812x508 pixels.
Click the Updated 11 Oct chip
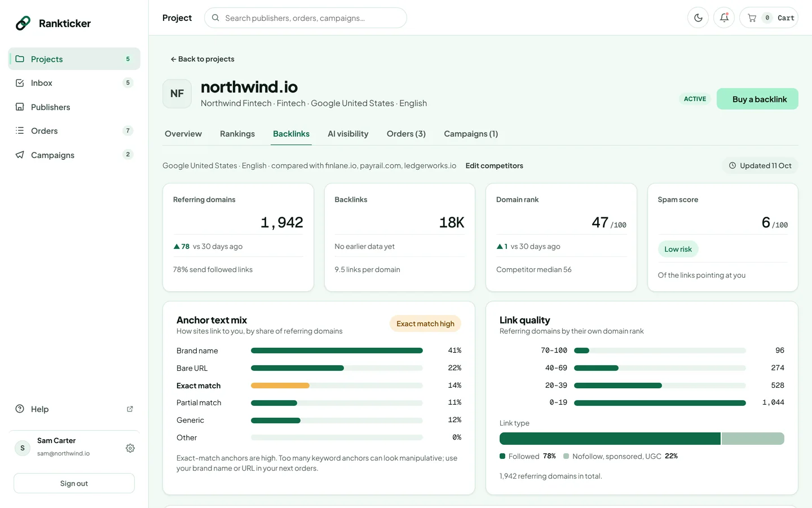coord(760,165)
